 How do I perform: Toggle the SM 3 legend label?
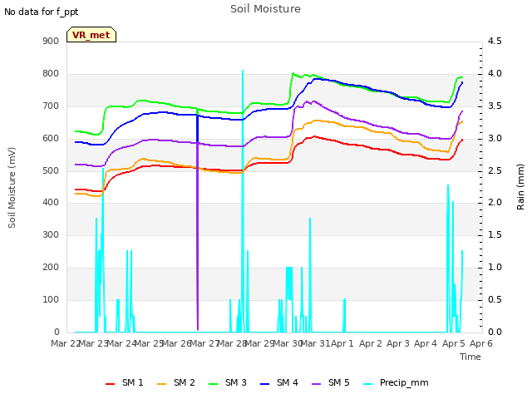coord(236,382)
